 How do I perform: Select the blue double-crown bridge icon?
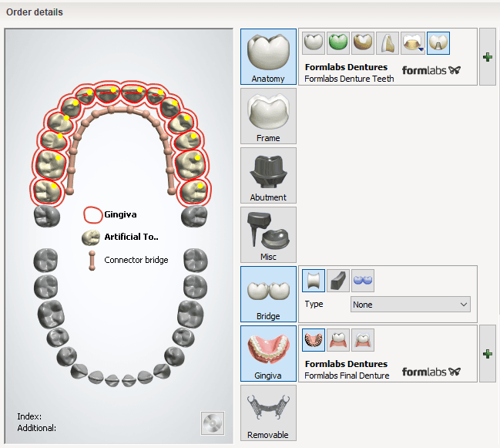coord(363,278)
